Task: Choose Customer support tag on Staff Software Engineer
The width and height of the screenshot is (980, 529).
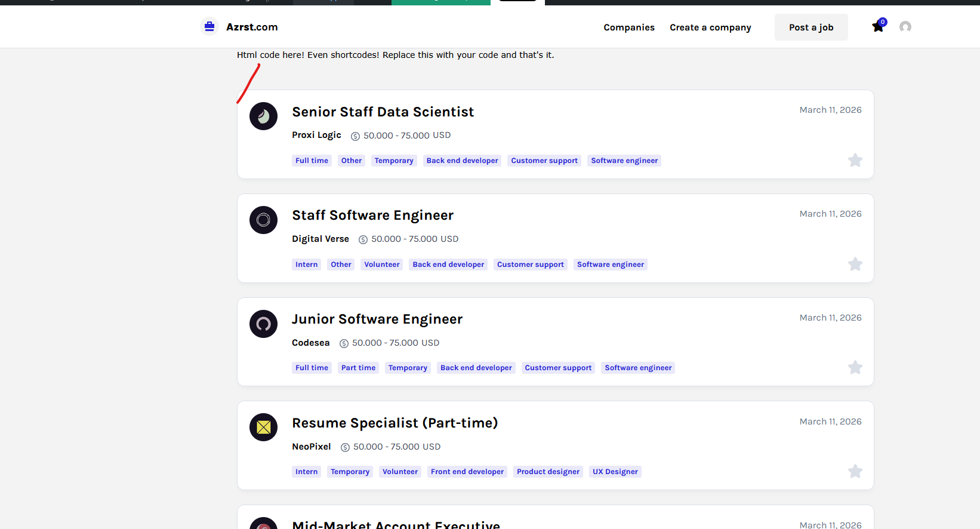Action: (531, 264)
